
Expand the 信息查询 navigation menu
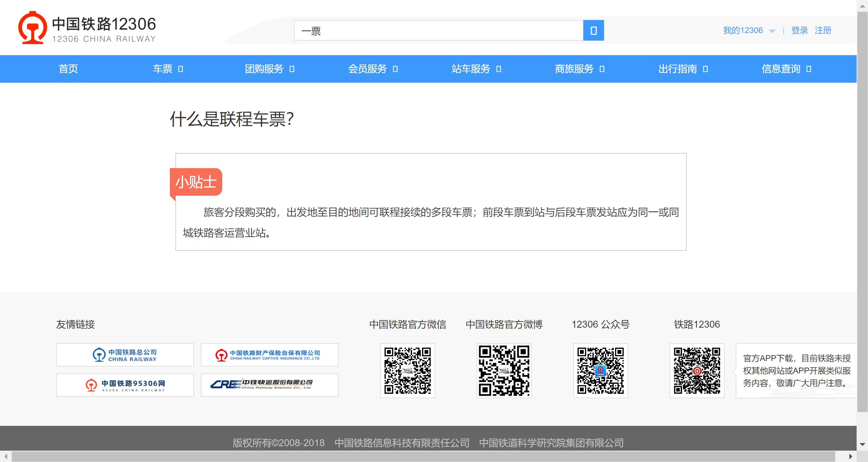pyautogui.click(x=786, y=69)
